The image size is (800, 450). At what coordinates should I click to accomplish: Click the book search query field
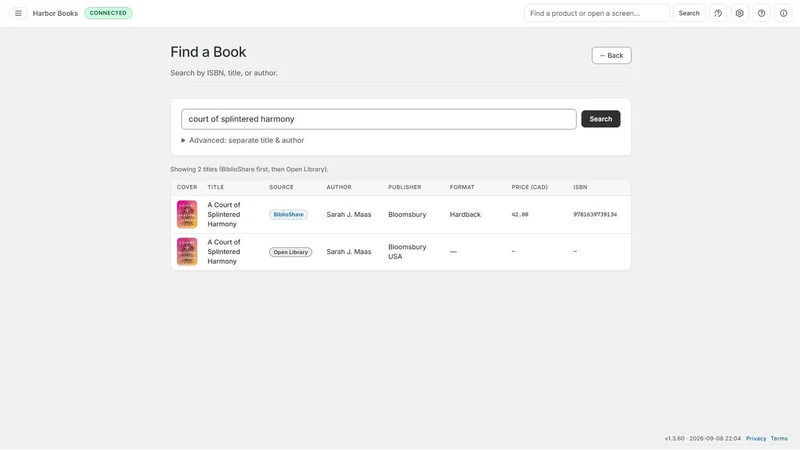click(379, 119)
